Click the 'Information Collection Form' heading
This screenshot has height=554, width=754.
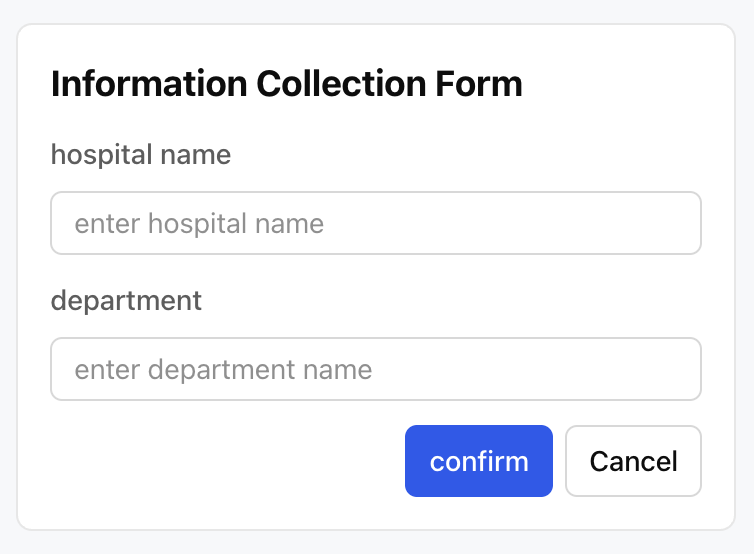tap(287, 84)
